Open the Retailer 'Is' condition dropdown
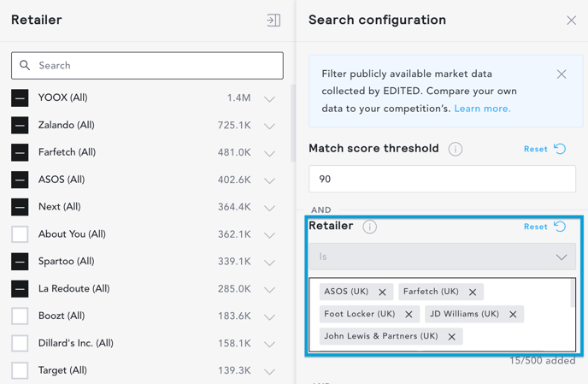 click(x=442, y=257)
